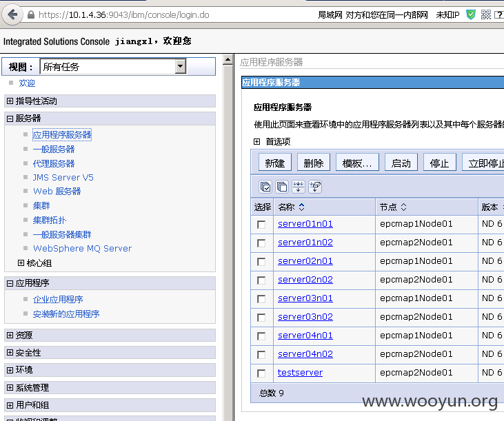Click the 新建 button

point(275,163)
